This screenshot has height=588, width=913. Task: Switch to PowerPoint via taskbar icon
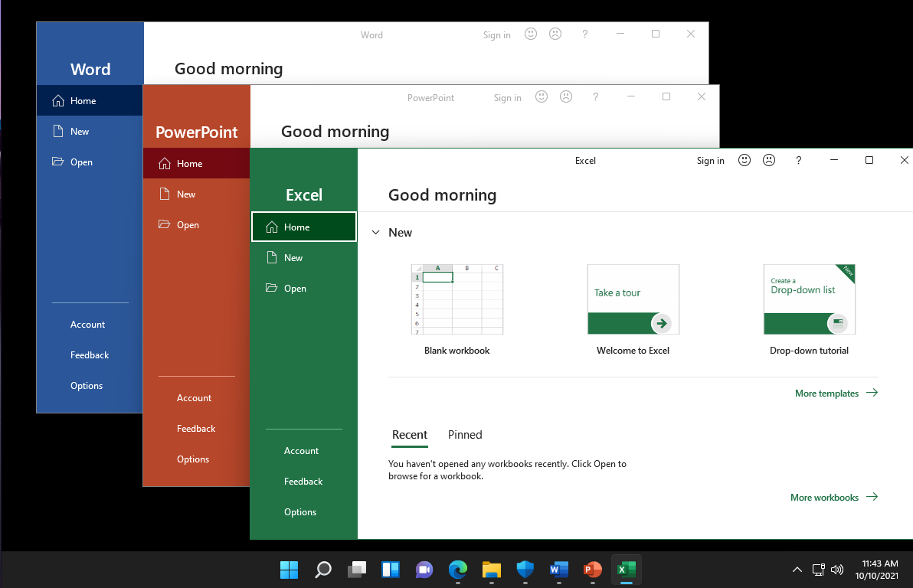pos(593,570)
